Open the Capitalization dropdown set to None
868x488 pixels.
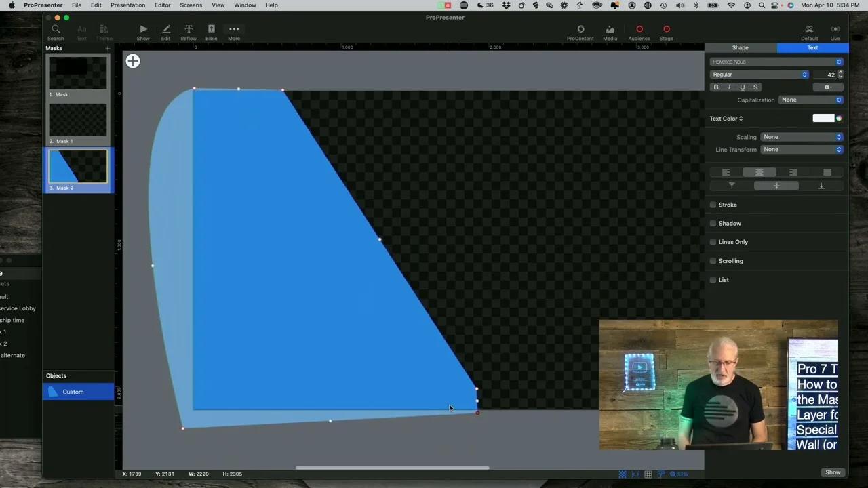[x=811, y=100]
